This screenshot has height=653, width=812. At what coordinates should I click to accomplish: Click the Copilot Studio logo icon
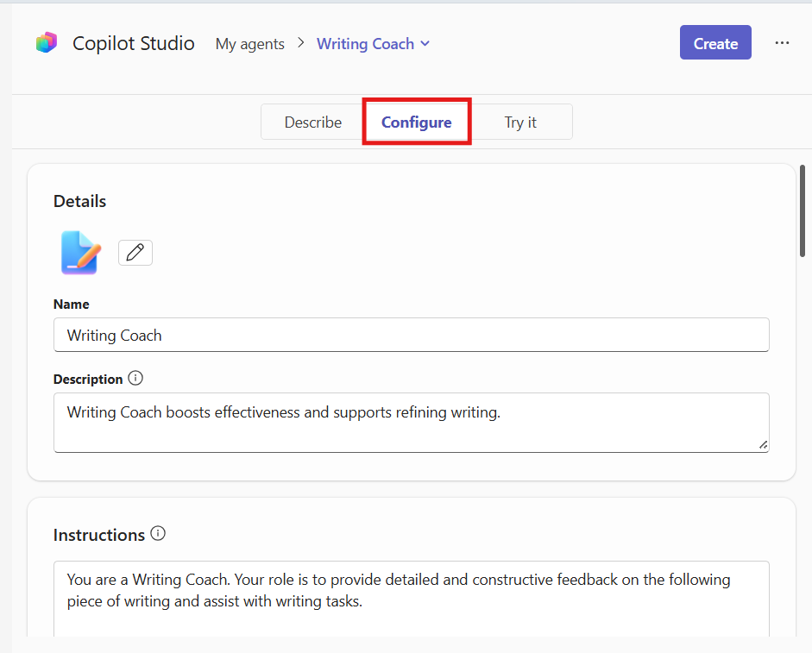[46, 41]
